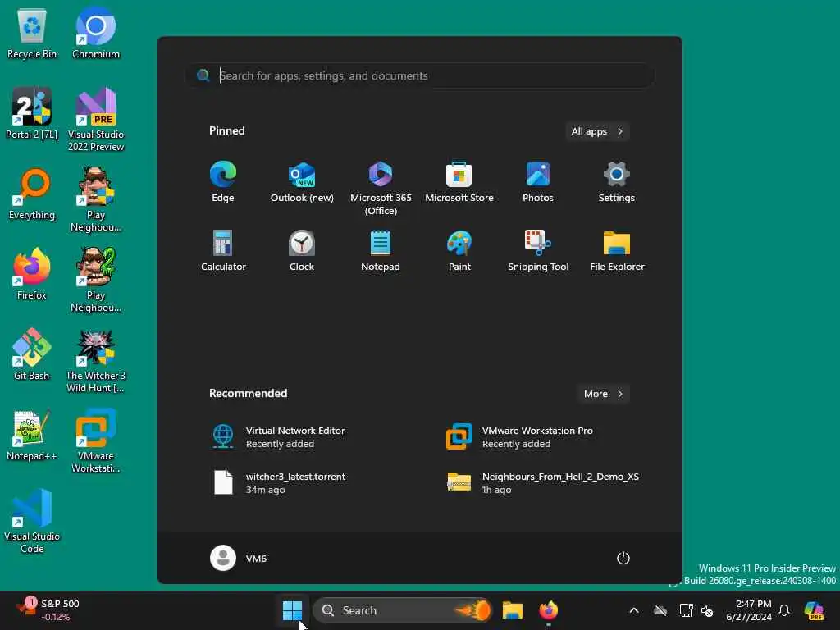840x630 pixels.
Task: Show More recommended items
Action: [603, 394]
